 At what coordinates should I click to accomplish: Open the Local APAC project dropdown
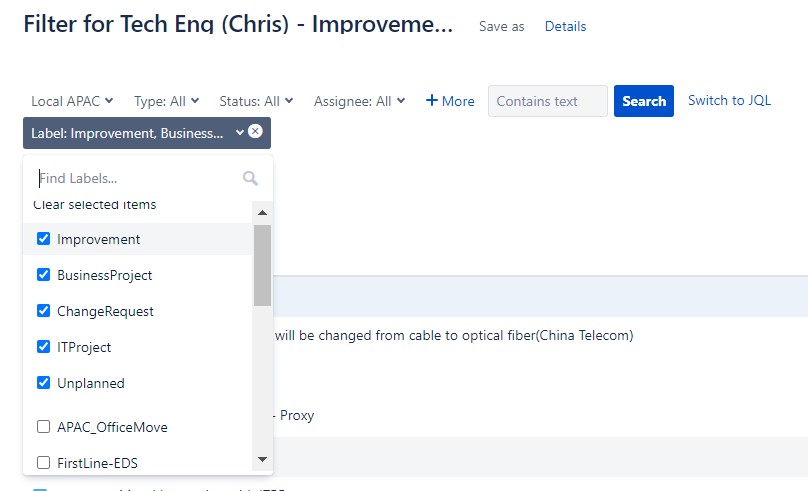72,101
